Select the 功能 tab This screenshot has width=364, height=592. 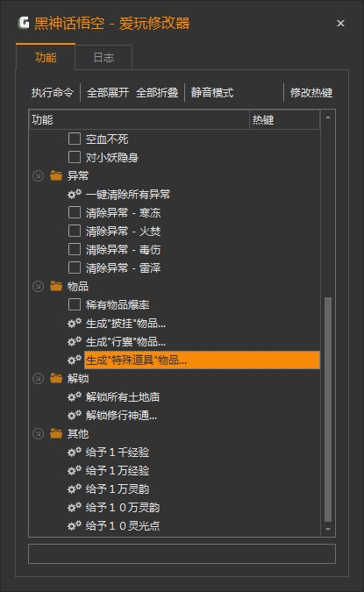tap(46, 57)
